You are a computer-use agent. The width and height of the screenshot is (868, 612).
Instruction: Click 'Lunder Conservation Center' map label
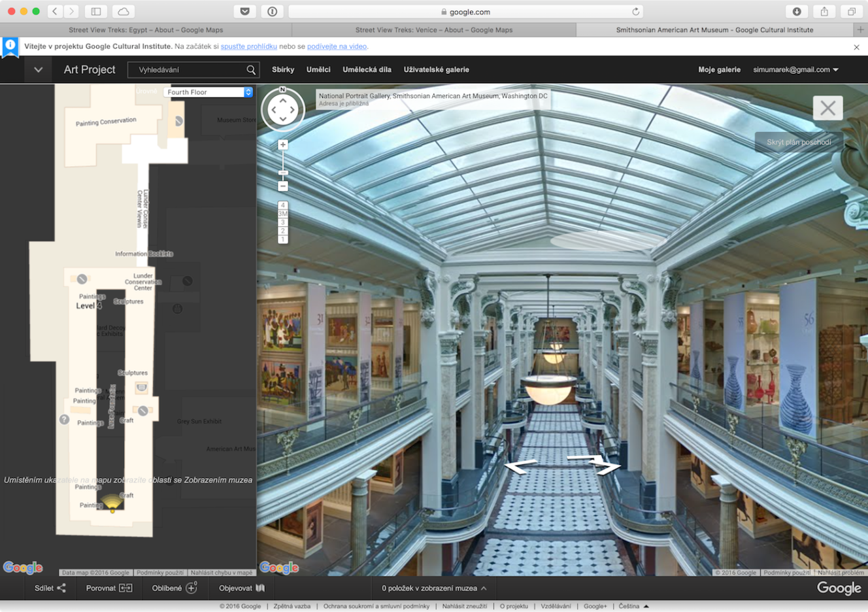(x=142, y=282)
